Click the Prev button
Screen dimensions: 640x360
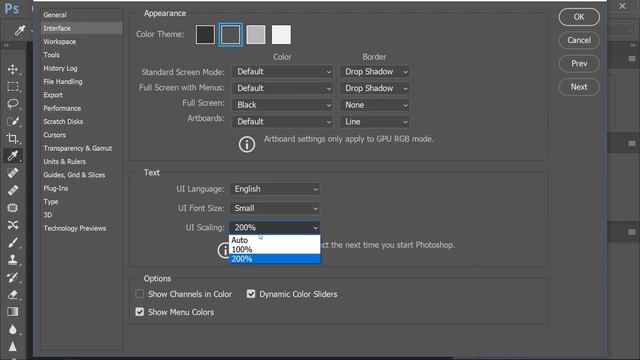pos(579,64)
